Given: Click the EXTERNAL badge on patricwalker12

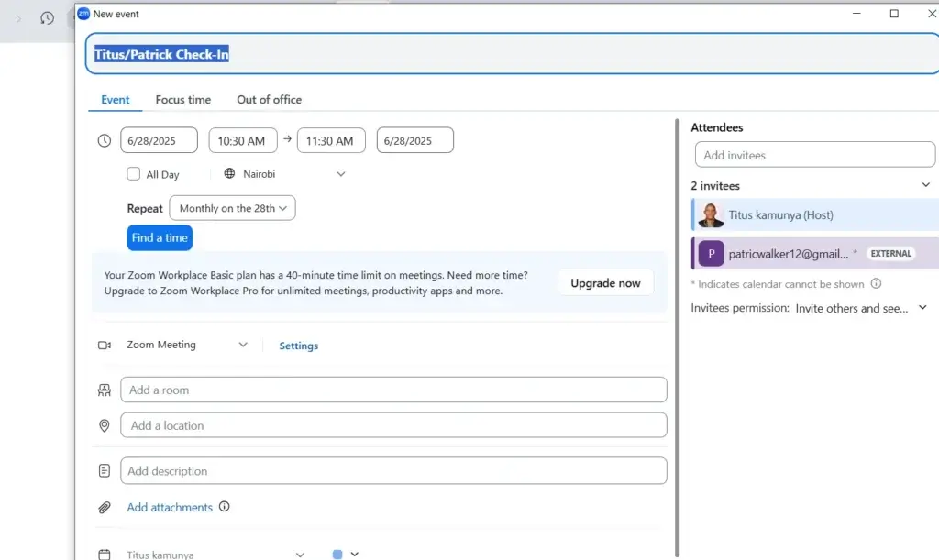Looking at the screenshot, I should point(891,254).
